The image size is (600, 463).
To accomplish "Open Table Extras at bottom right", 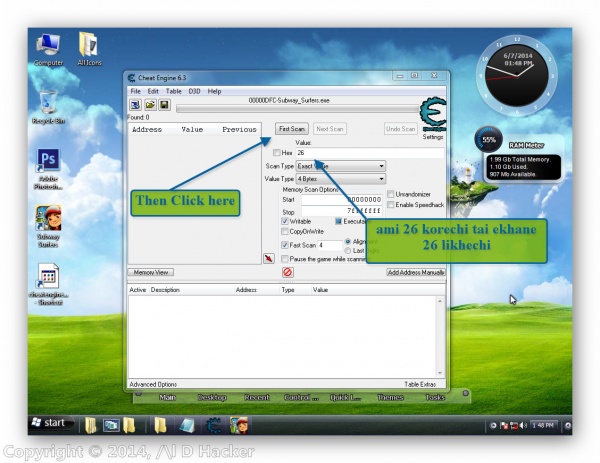I will coord(420,384).
